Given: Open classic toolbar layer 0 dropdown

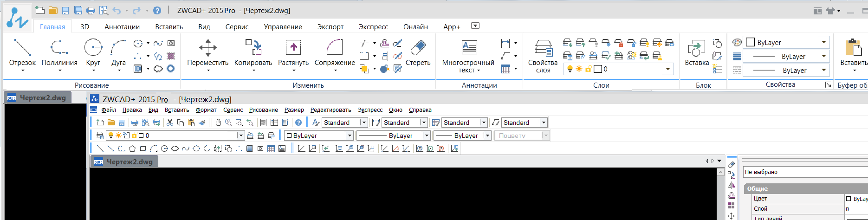Looking at the screenshot, I should (x=241, y=136).
